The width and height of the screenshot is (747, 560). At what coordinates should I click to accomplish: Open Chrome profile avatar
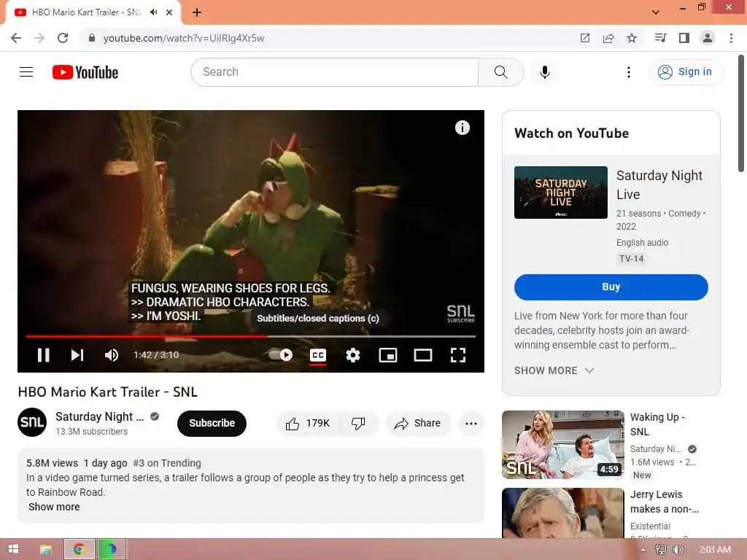click(708, 38)
